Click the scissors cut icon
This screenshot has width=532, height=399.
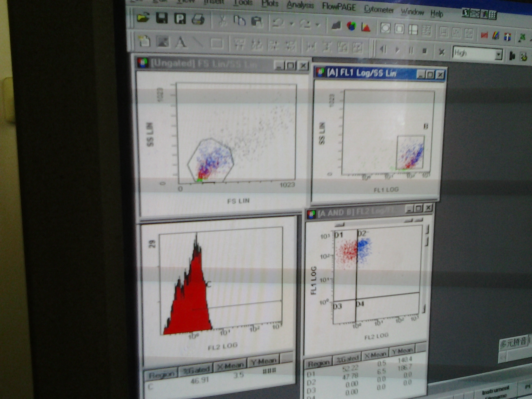(222, 21)
